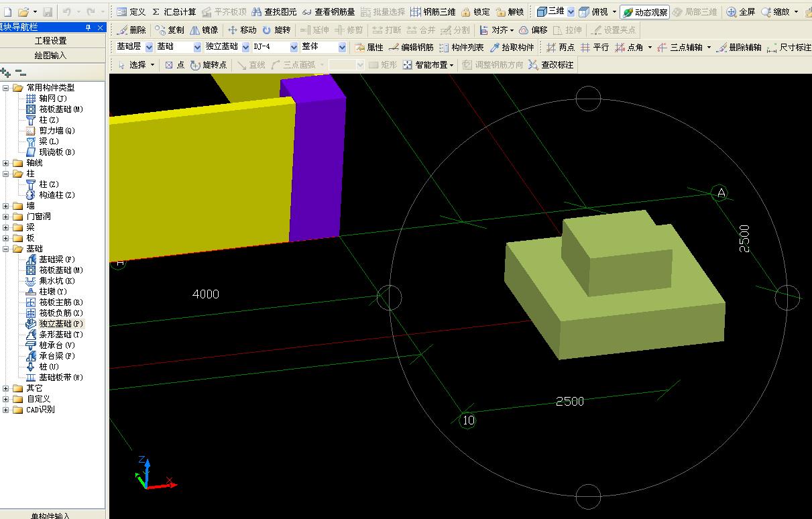Pin the navigation panel with pushpin icon

click(x=89, y=27)
